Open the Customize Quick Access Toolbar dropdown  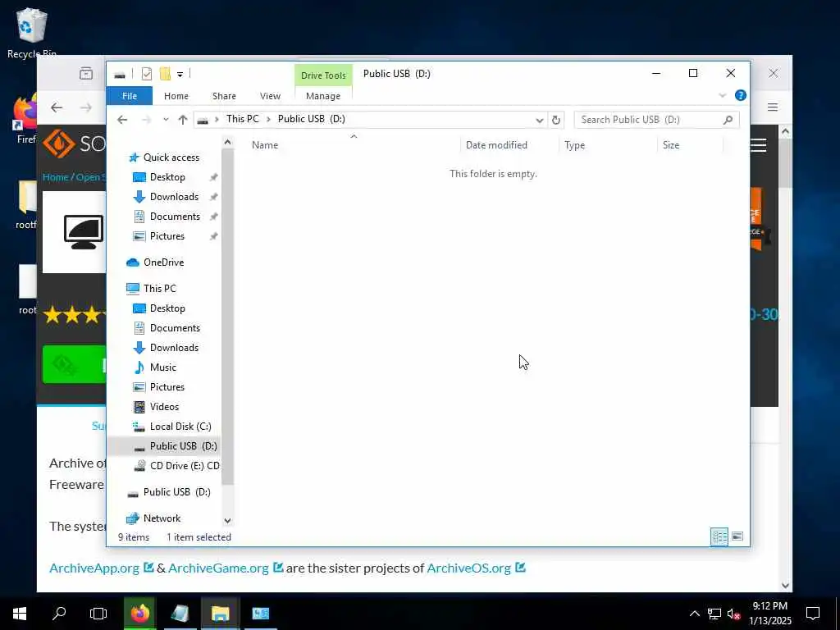pos(180,75)
